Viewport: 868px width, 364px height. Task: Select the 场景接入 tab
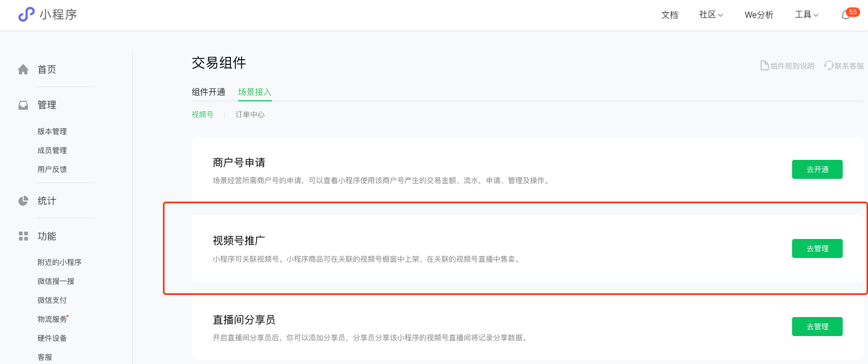point(255,92)
